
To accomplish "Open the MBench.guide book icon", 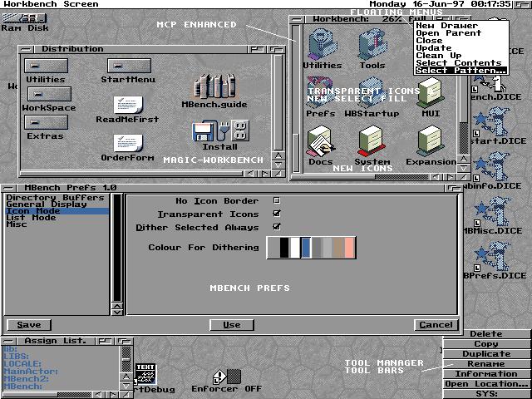I will (x=213, y=86).
